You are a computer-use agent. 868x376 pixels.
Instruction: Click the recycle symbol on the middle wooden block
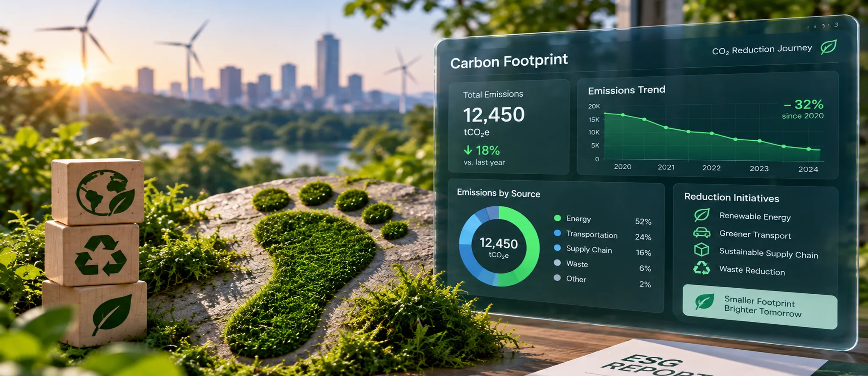point(101,255)
